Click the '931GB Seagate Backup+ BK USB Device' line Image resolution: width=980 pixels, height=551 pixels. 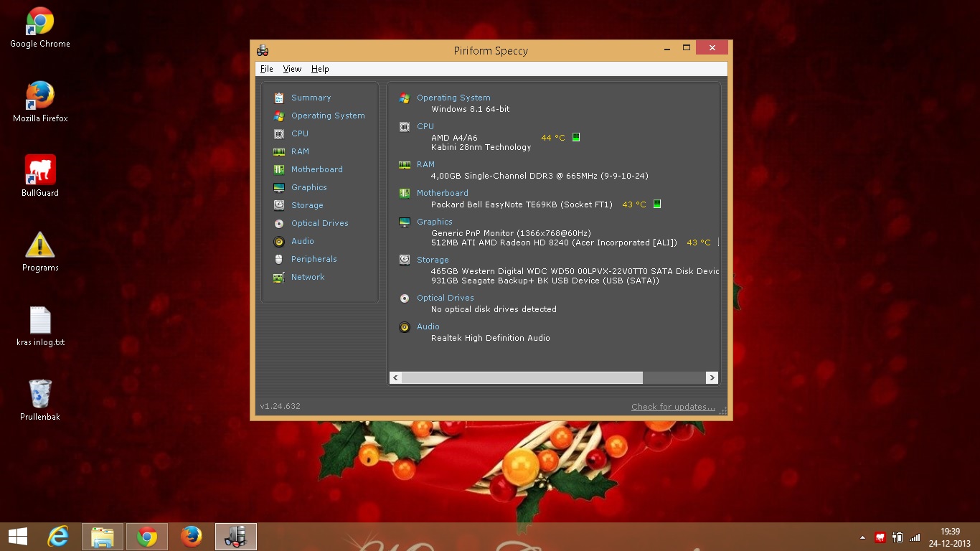(x=545, y=281)
